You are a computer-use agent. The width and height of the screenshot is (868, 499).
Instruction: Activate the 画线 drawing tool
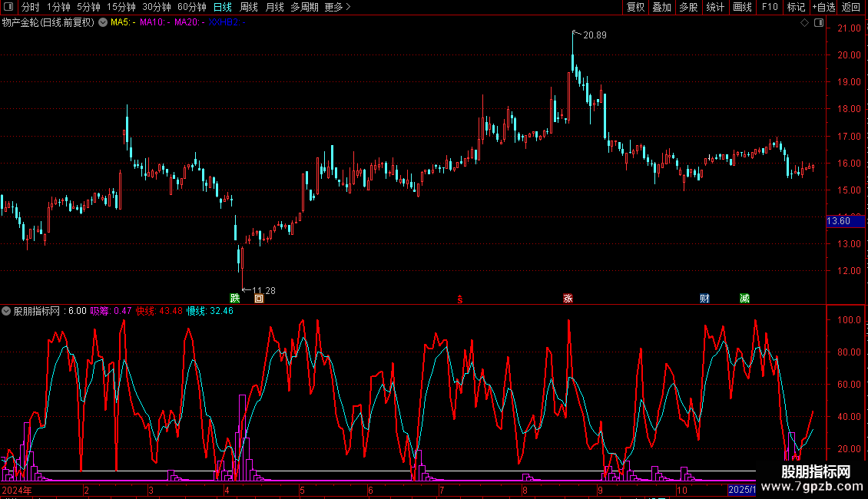pos(742,7)
